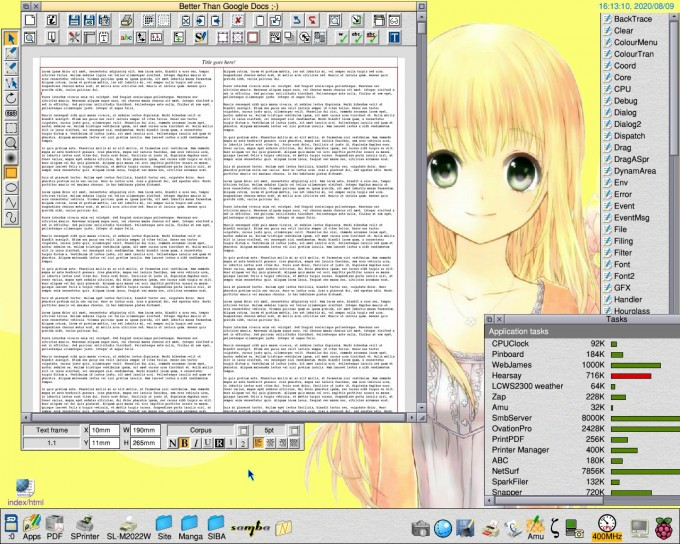Image resolution: width=680 pixels, height=544 pixels.
Task: Click the samba icon on iconbar
Action: [250, 528]
